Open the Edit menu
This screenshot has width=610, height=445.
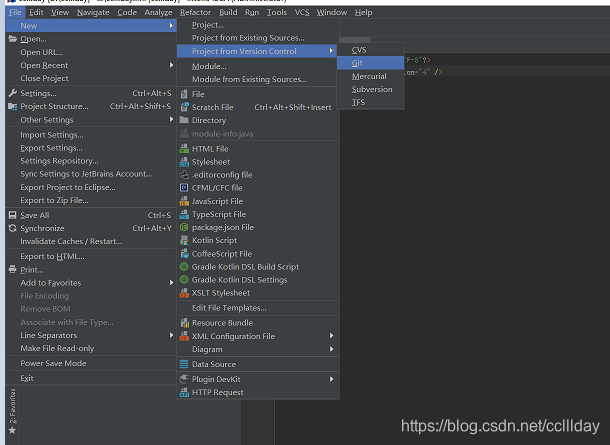(x=36, y=12)
